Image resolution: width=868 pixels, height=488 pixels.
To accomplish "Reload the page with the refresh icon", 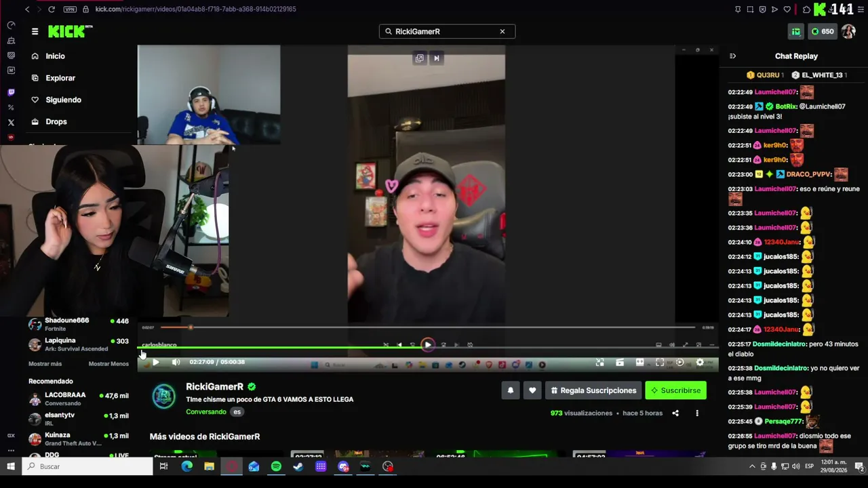I will pyautogui.click(x=52, y=9).
